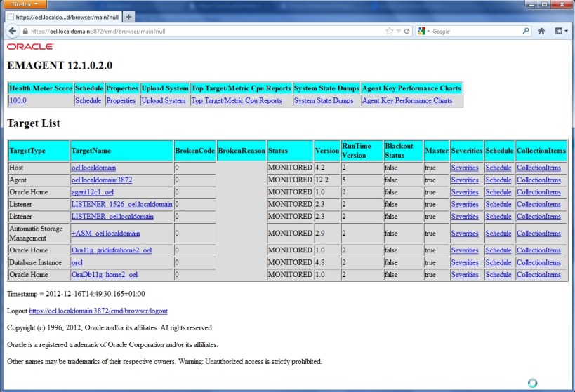The image size is (575, 392).
Task: Click the padlock site identity icon
Action: [x=25, y=31]
